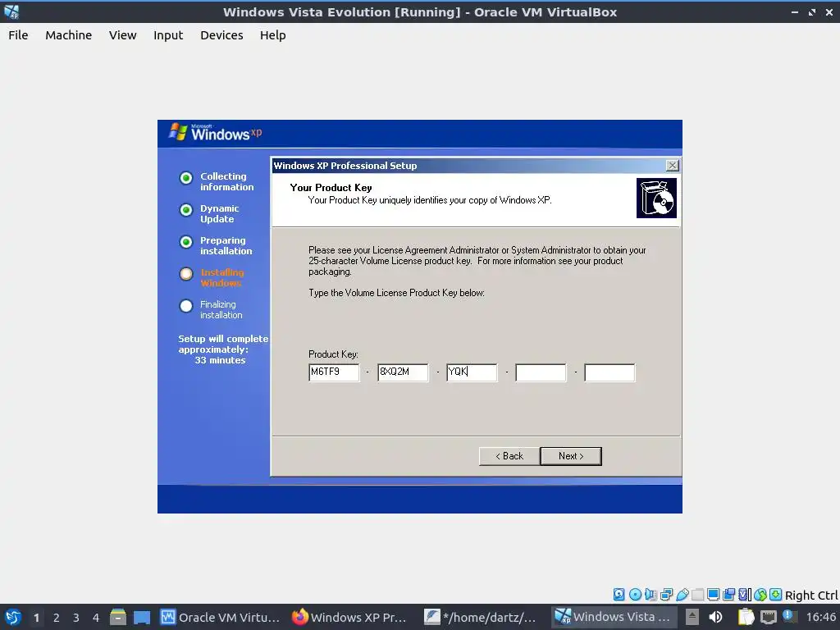The width and height of the screenshot is (840, 630).
Task: Click product key field containing M6TF9
Action: pyautogui.click(x=334, y=372)
